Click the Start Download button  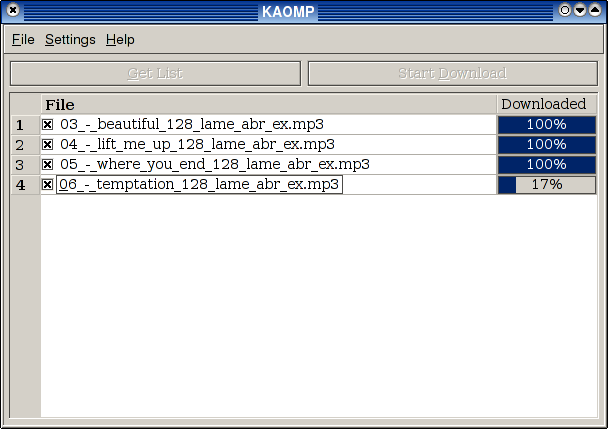453,73
